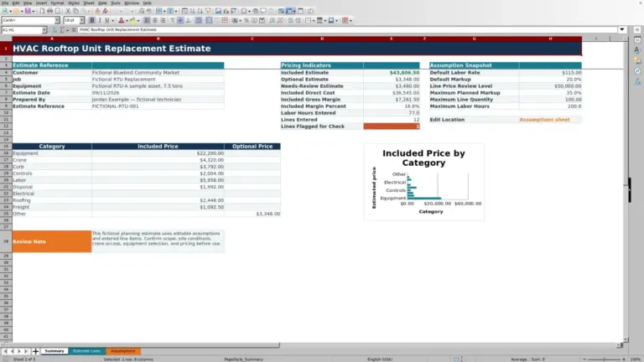Open the Font Size dropdown
Screen dimensions: 644x362
pos(81,20)
